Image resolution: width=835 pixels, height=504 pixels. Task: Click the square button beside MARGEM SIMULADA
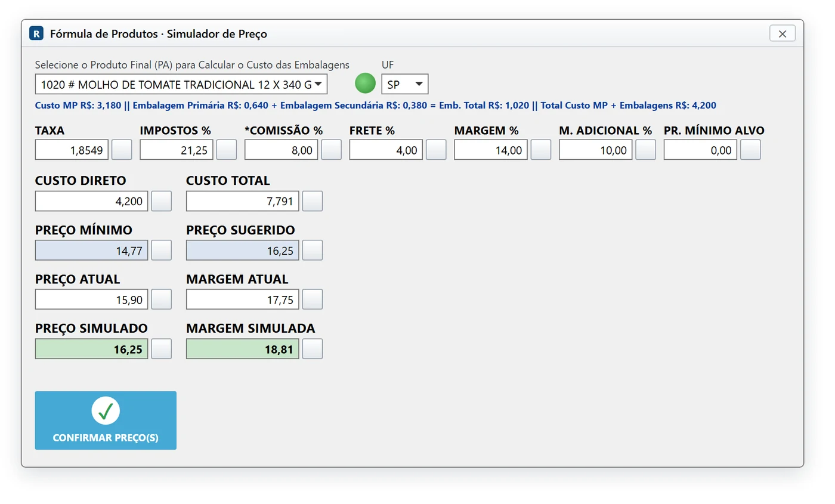pos(313,349)
